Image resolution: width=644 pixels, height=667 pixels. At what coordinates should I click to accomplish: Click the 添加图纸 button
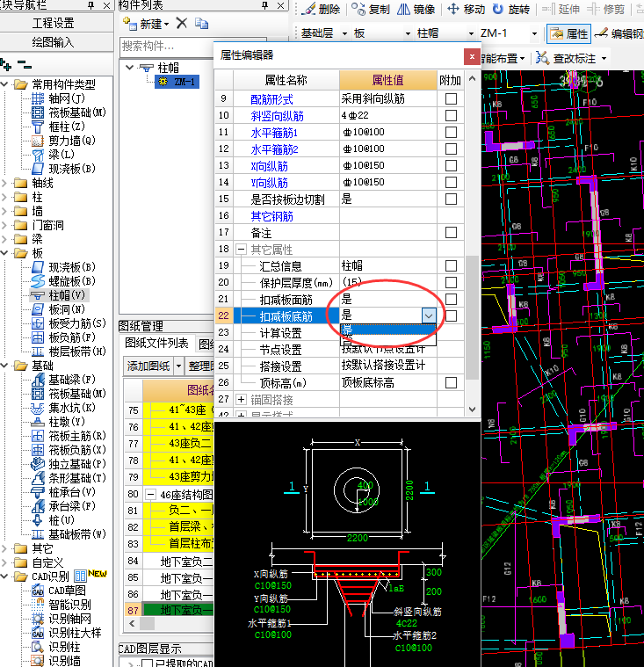tap(148, 366)
